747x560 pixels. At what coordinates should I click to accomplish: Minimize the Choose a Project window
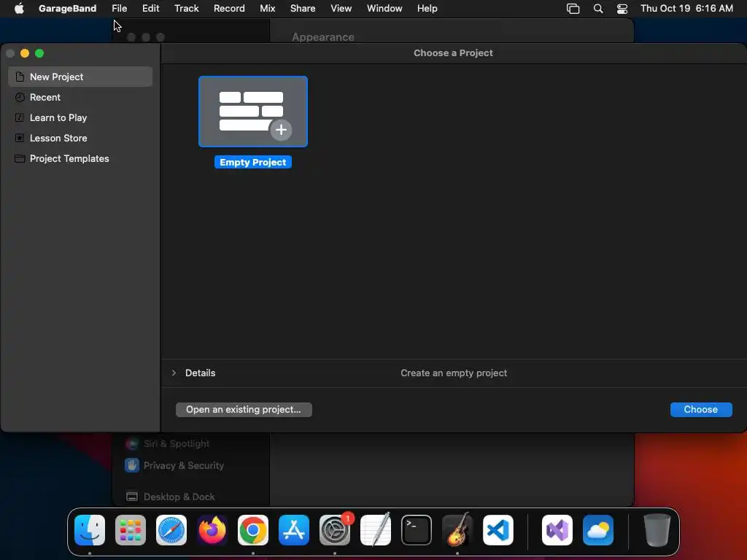coord(25,53)
